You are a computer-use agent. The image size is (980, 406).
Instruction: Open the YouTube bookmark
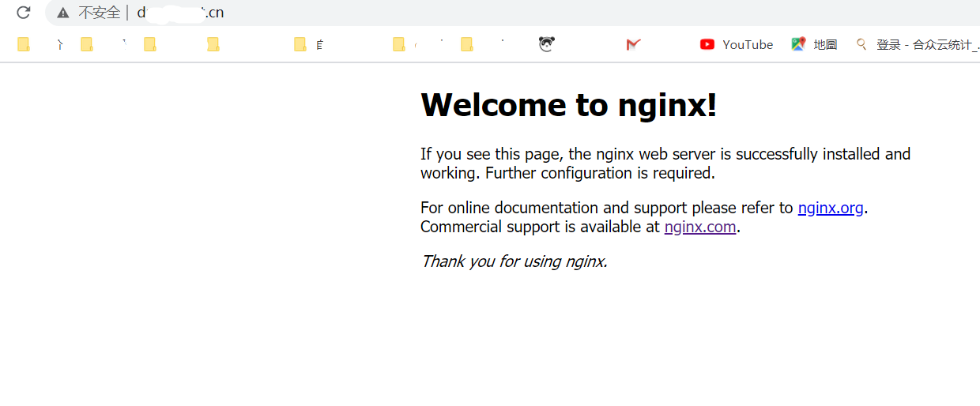737,45
